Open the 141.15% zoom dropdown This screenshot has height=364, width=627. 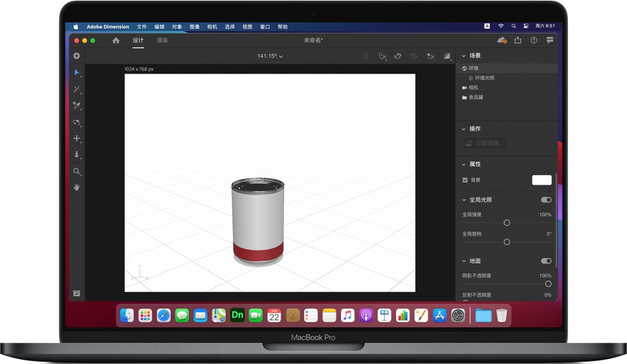[270, 56]
